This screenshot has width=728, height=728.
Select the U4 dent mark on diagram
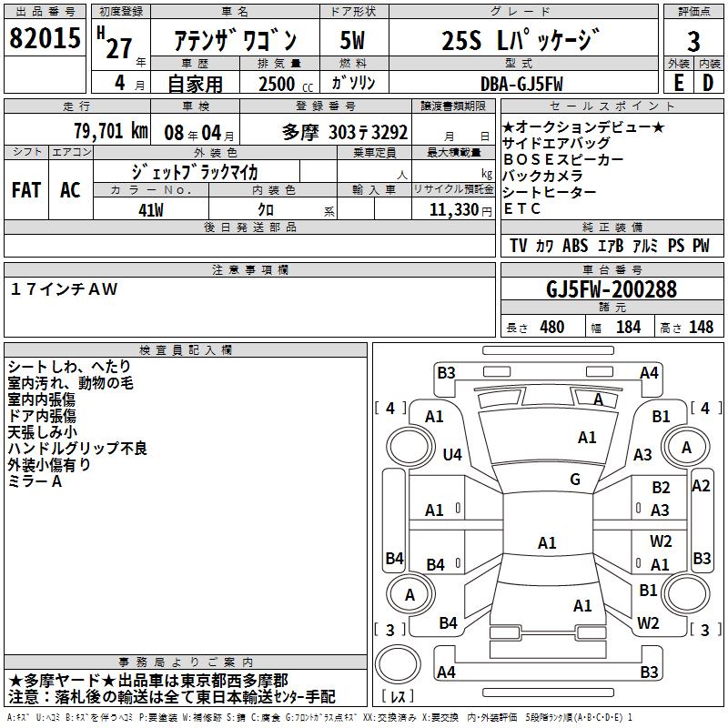(452, 454)
